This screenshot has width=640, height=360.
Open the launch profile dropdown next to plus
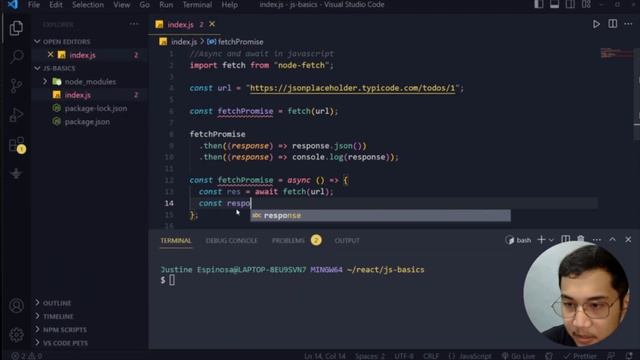[551, 240]
